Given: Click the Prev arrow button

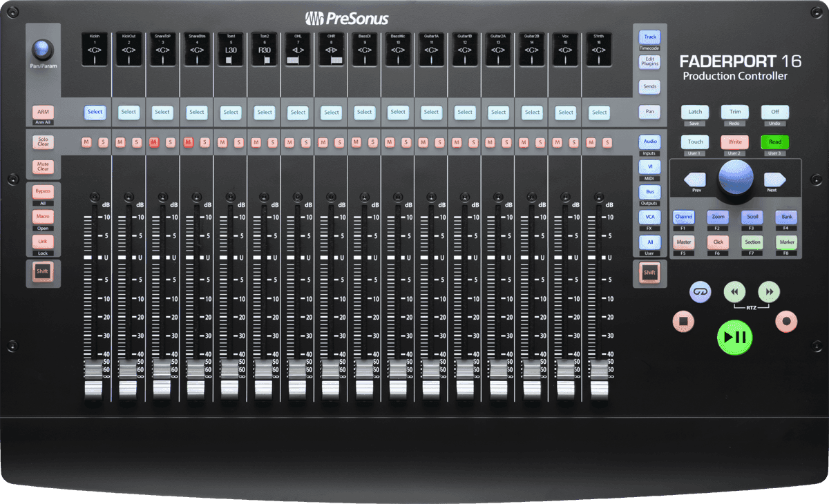Looking at the screenshot, I should [x=696, y=181].
